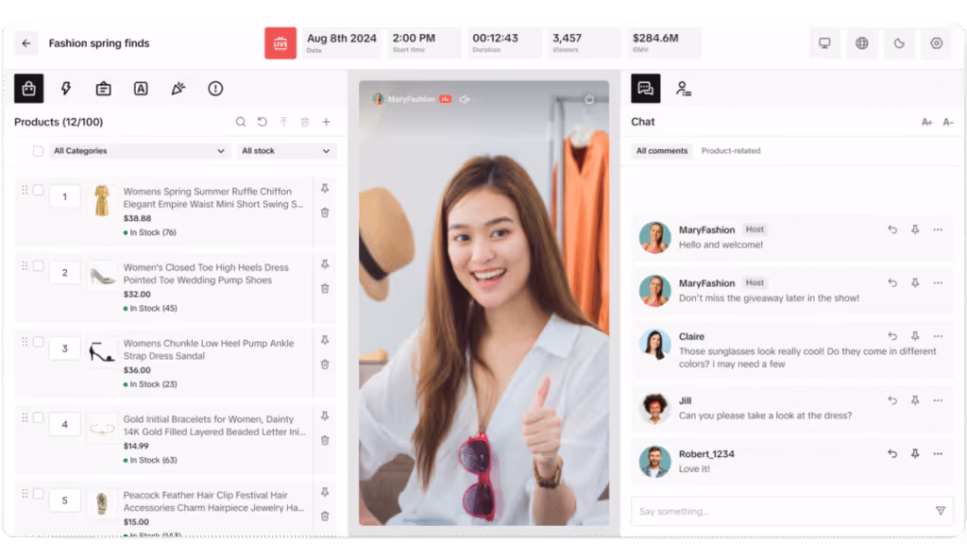Click the LIVE status badge
Screen dimensions: 967x560
tap(280, 42)
